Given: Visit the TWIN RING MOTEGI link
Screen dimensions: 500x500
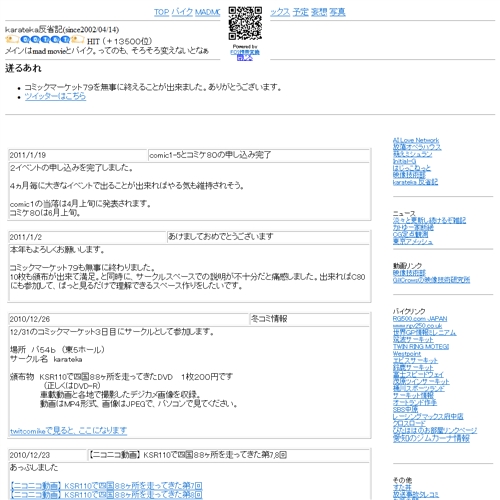Looking at the screenshot, I should (421, 347).
